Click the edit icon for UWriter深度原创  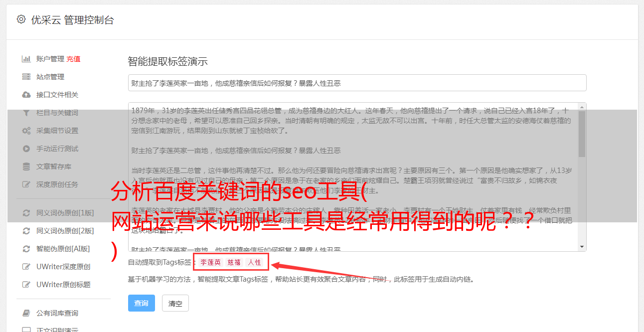tap(26, 267)
